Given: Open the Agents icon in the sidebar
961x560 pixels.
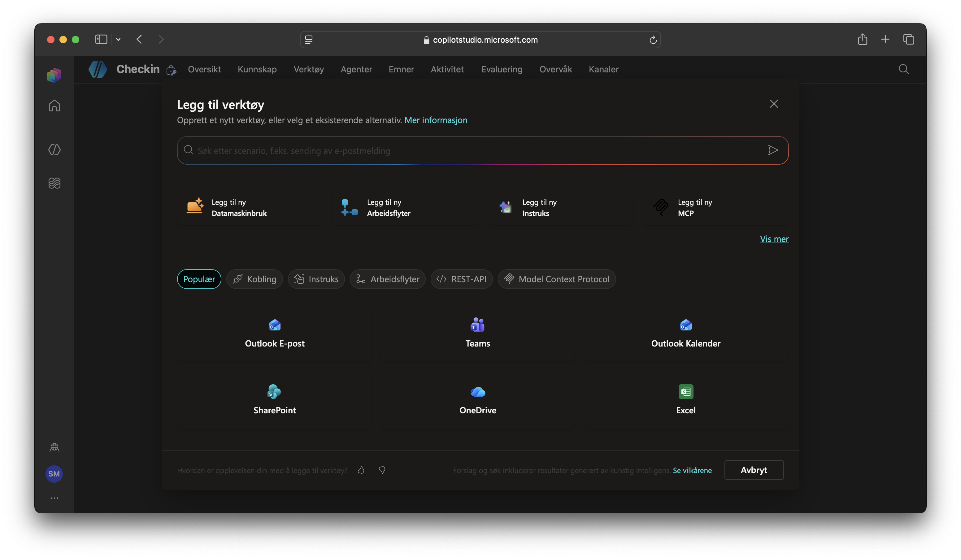Looking at the screenshot, I should click(54, 149).
